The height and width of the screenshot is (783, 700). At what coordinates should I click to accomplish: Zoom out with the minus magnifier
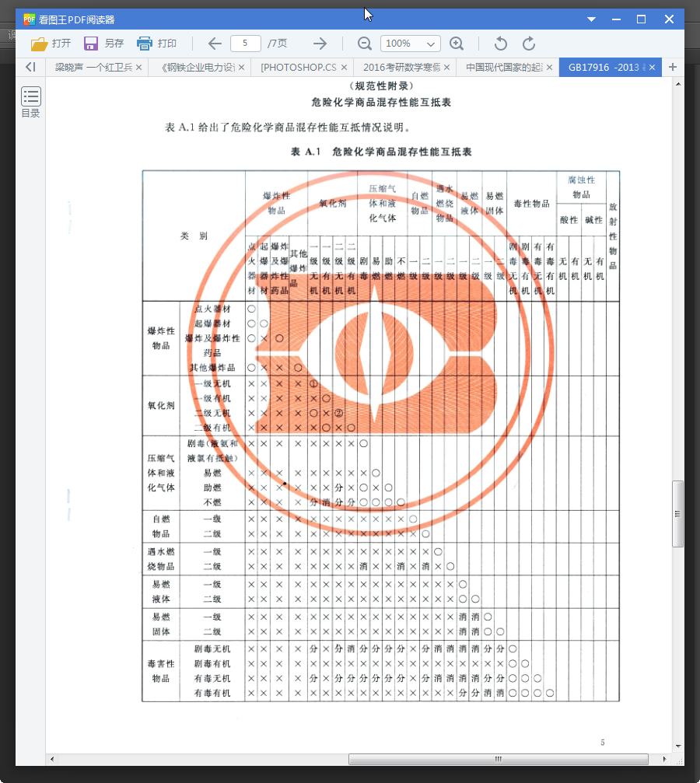coord(365,44)
